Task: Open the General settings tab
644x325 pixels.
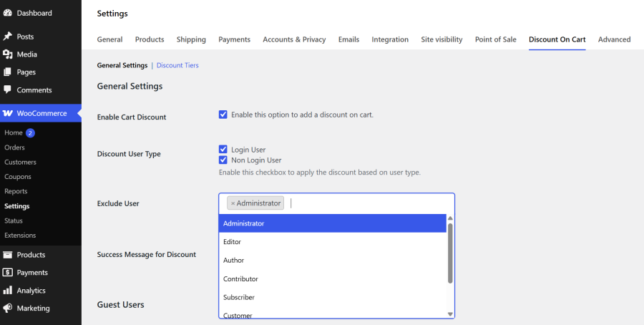Action: click(109, 39)
